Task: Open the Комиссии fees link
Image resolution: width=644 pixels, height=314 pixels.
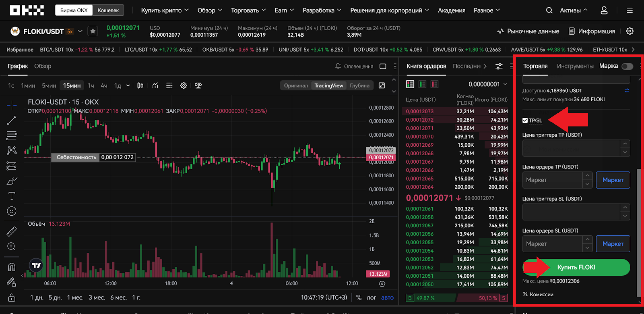Action: coord(538,294)
